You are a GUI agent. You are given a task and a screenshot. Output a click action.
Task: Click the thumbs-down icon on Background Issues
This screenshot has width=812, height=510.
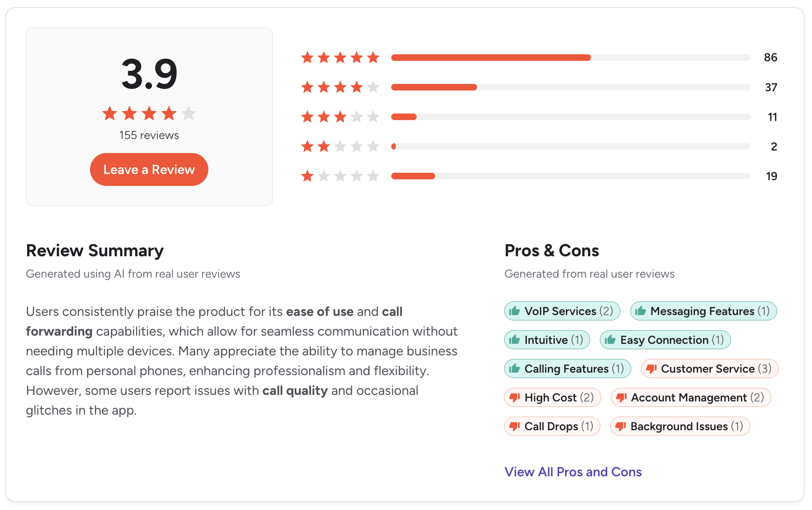click(x=621, y=426)
